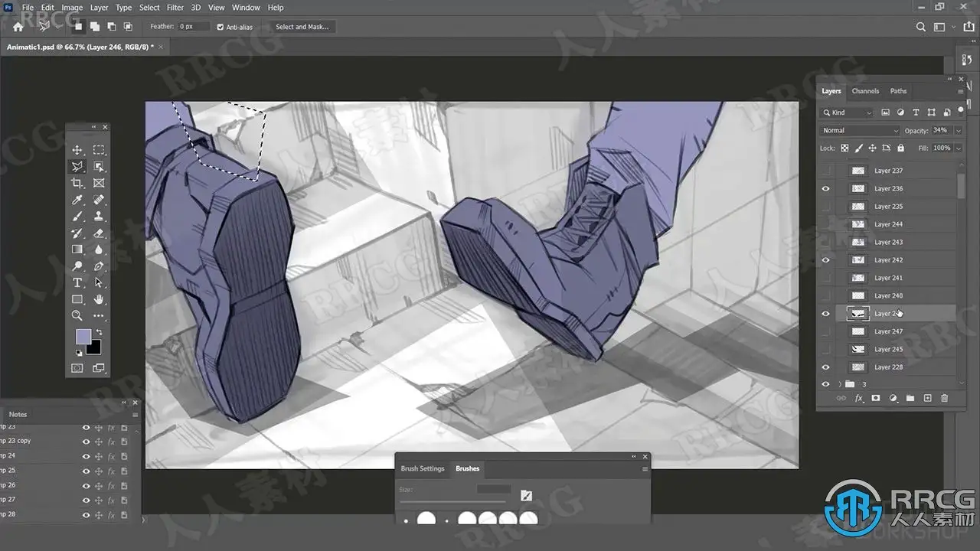Select the Crop tool
Viewport: 980px width, 551px height.
tap(77, 184)
